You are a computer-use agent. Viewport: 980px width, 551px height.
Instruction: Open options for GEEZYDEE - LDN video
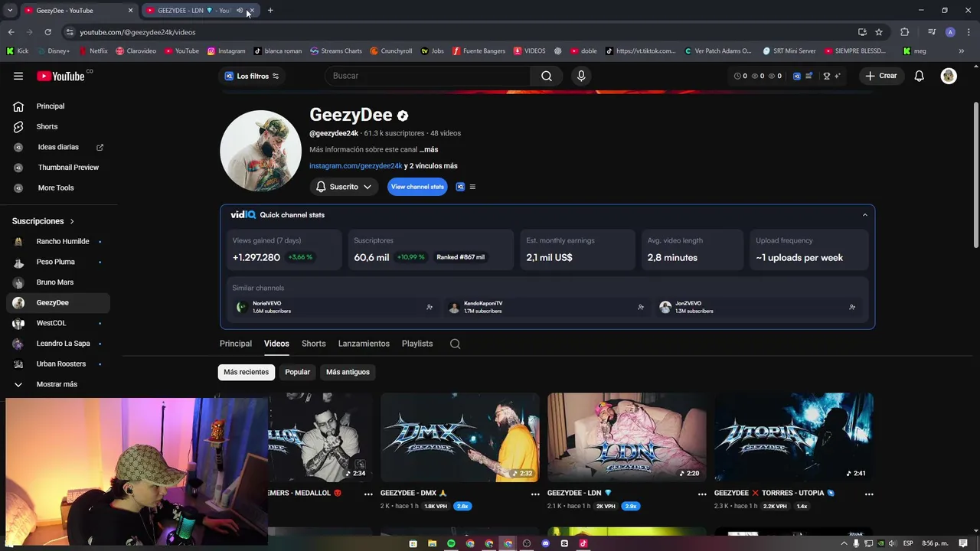pos(702,494)
